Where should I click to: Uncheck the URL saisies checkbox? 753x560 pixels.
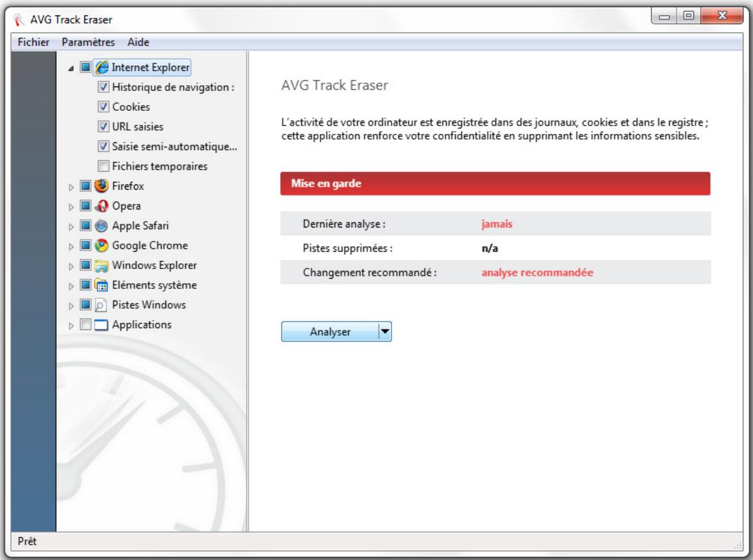tap(103, 126)
